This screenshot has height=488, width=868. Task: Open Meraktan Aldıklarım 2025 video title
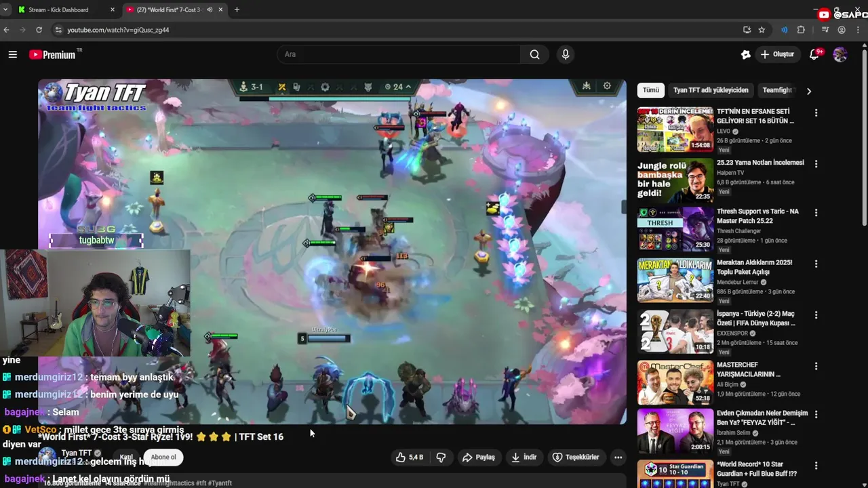click(x=755, y=267)
